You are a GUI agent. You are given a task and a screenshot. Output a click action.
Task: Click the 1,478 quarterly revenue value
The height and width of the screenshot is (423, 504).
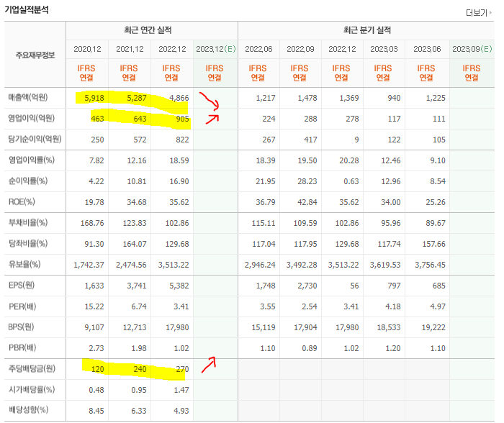(x=307, y=98)
